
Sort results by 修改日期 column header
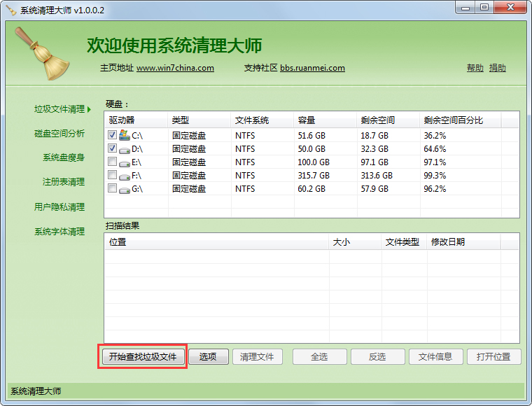pos(463,241)
